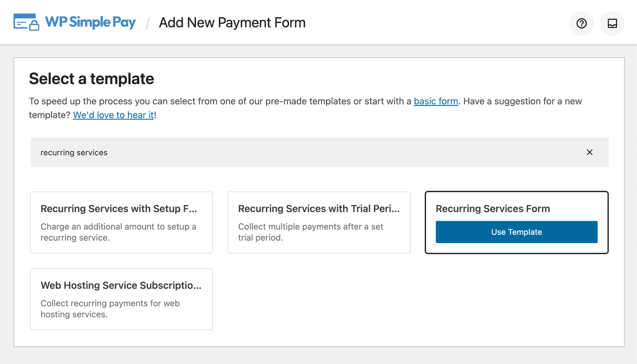This screenshot has width=637, height=364.
Task: Open the "We'd love to hear it" link
Action: pyautogui.click(x=113, y=115)
